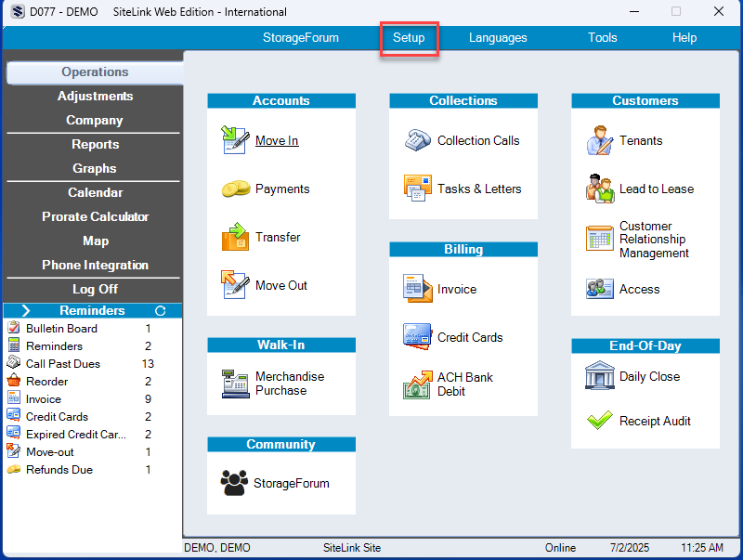This screenshot has height=560, width=743.
Task: Click the 11:25 AM status bar time
Action: 702,548
